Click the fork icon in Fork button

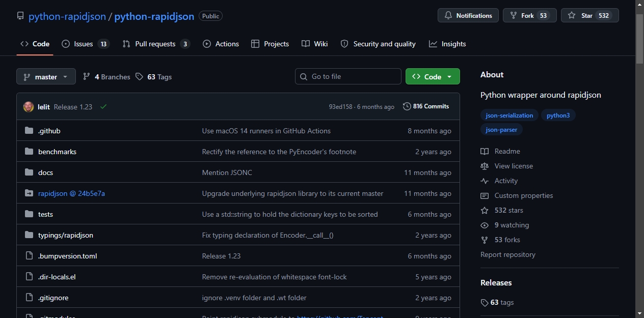point(513,16)
